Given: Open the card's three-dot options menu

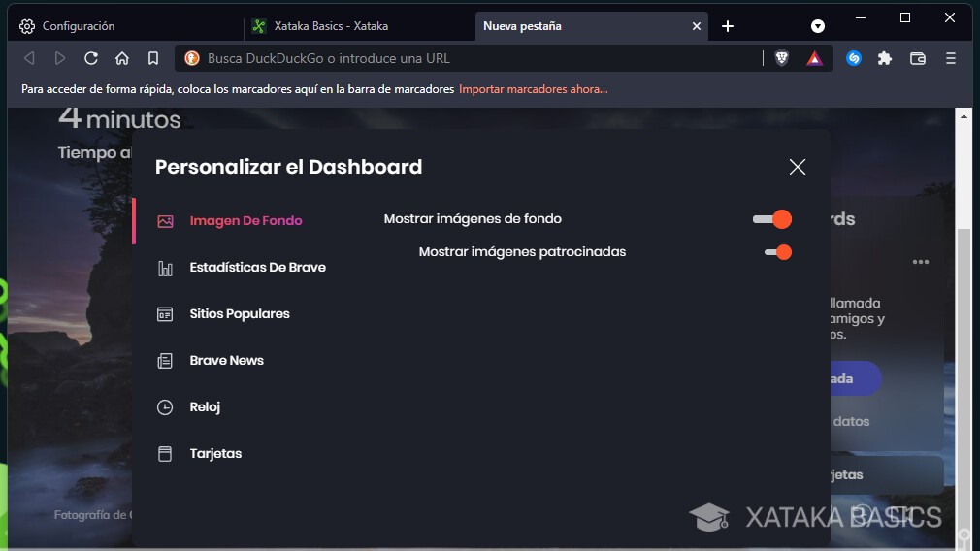Looking at the screenshot, I should 921,262.
